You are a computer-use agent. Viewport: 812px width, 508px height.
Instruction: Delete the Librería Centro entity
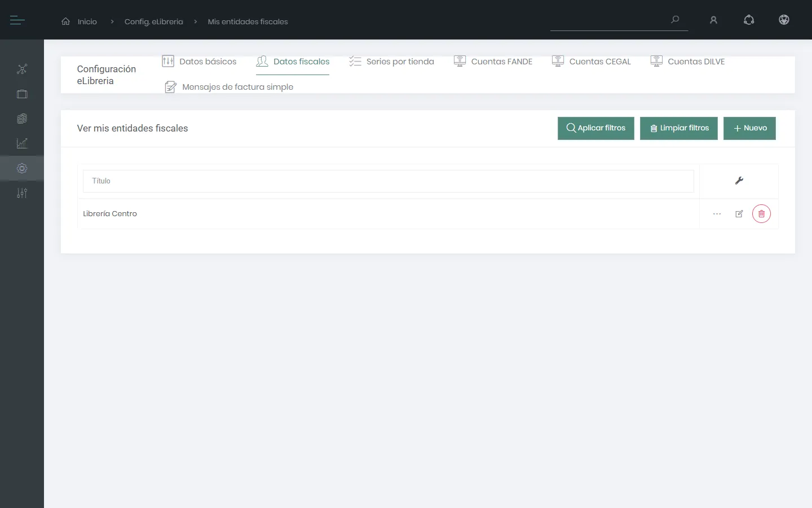point(761,214)
